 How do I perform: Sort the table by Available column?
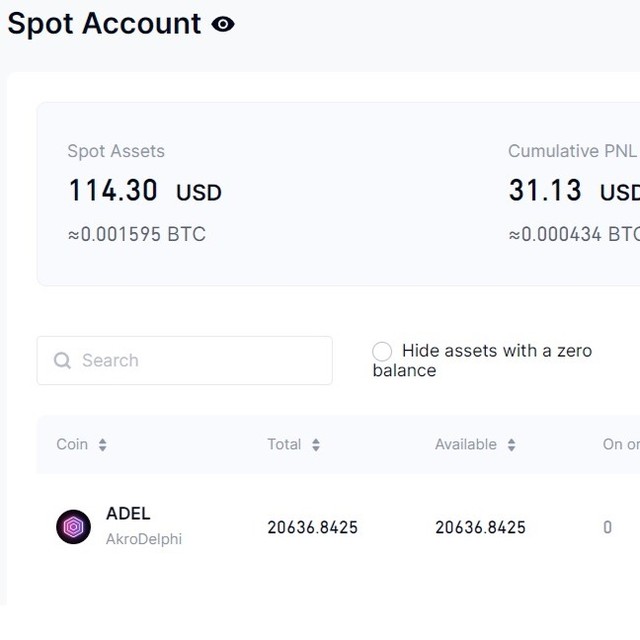coord(466,444)
